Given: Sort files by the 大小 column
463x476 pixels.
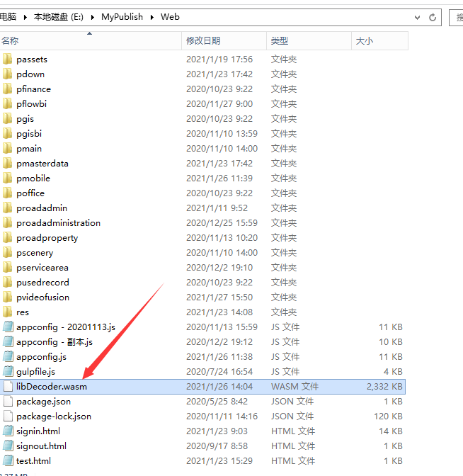Looking at the screenshot, I should (x=380, y=40).
